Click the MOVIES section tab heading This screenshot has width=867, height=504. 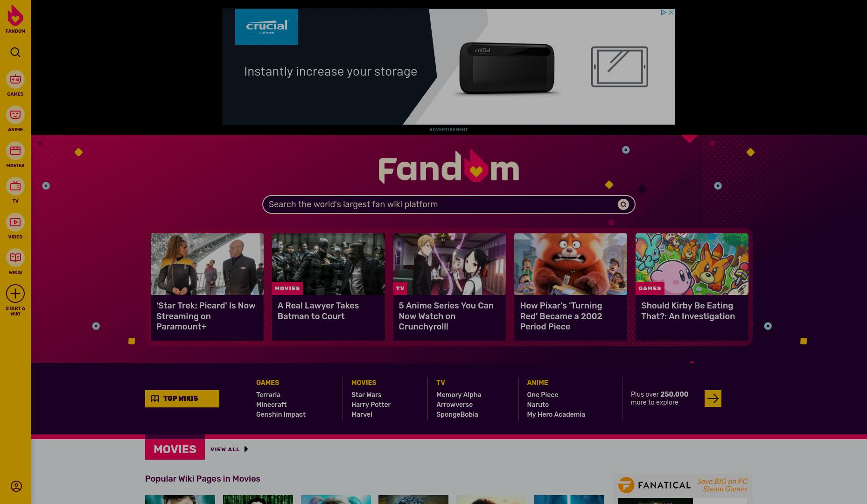coord(175,449)
